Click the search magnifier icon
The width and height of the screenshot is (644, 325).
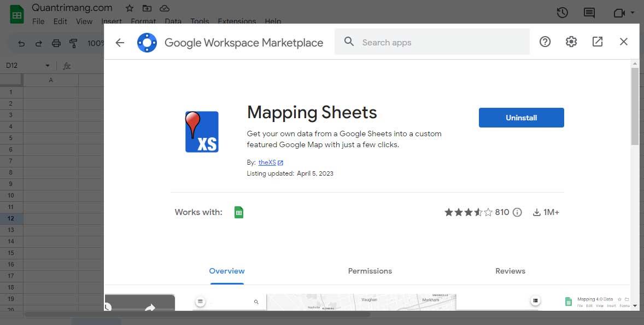click(x=349, y=42)
